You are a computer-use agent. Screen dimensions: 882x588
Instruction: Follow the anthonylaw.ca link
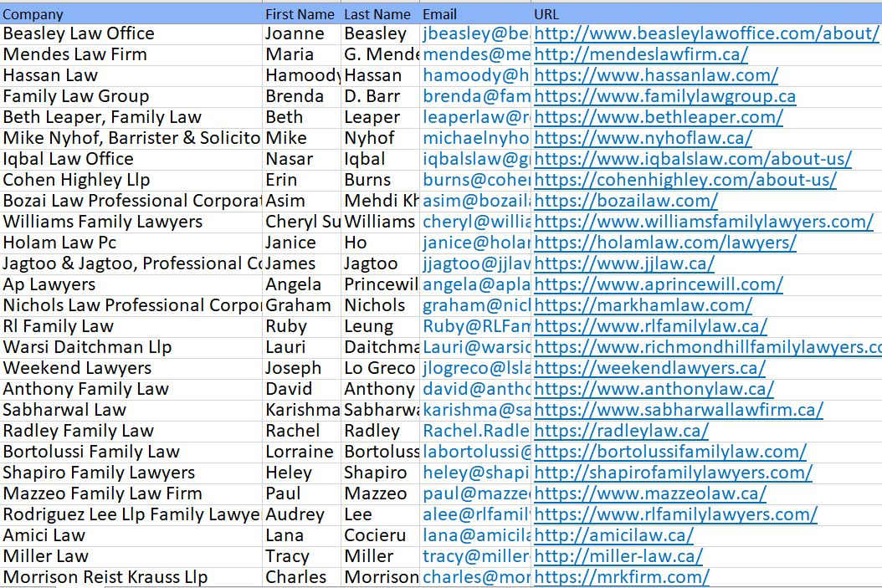(654, 389)
